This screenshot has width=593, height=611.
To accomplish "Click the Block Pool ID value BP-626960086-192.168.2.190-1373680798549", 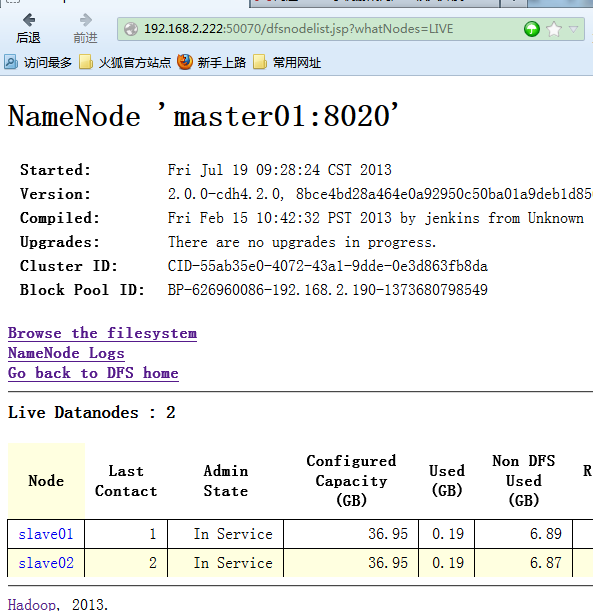I will tap(328, 290).
